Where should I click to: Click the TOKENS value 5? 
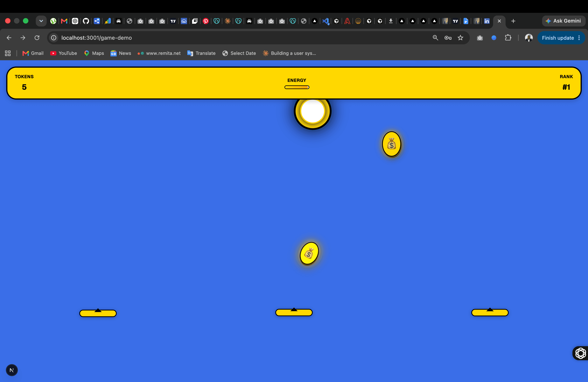pos(24,87)
